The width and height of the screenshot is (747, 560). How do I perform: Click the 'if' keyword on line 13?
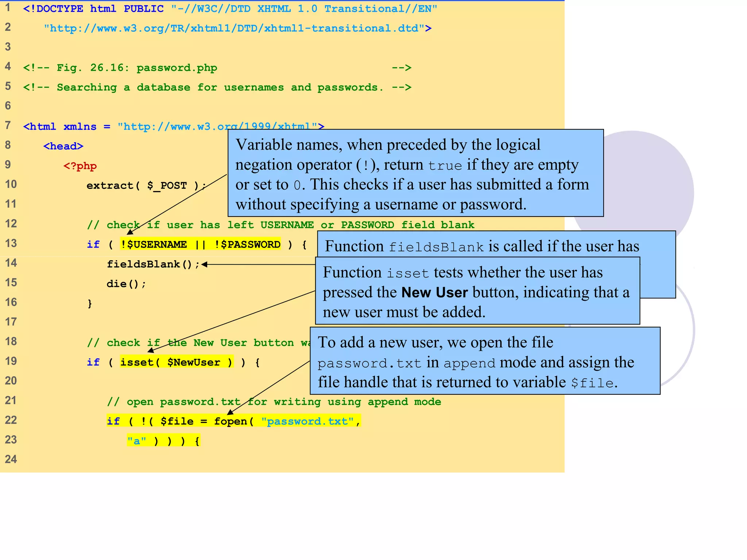click(93, 244)
